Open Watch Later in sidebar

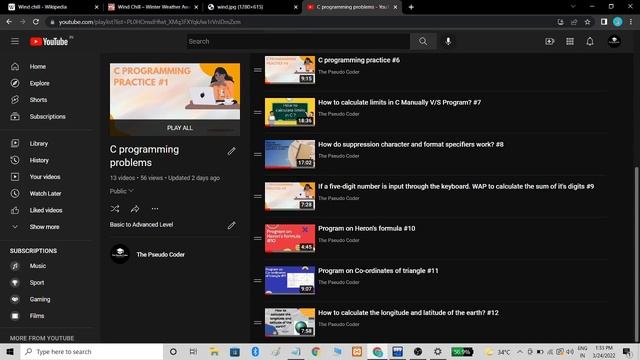click(45, 193)
